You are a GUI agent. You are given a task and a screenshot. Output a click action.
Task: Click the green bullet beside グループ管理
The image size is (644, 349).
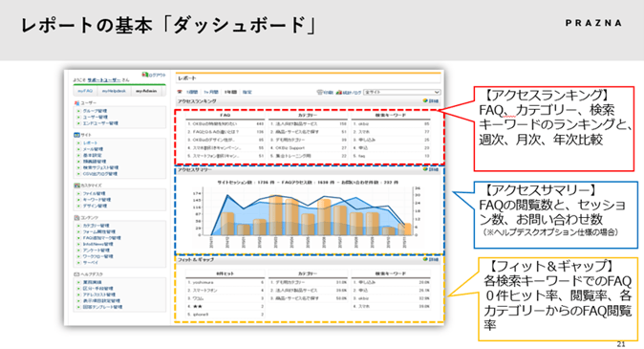click(78, 111)
